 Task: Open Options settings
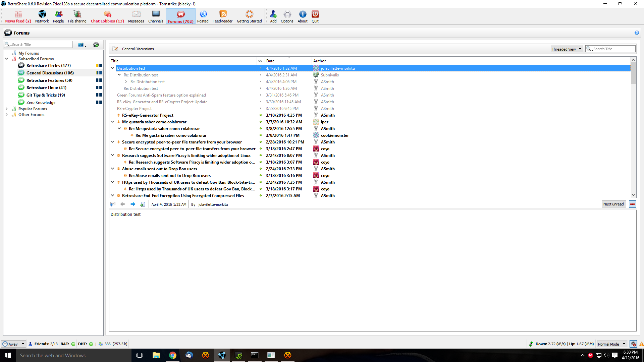pyautogui.click(x=287, y=16)
